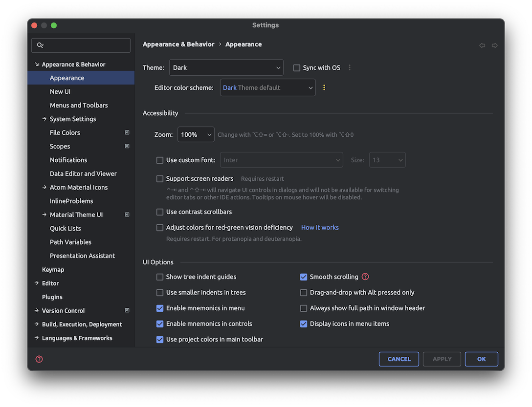
Task: Toggle Adjust colors for red-green vision deficiency
Action: (x=159, y=227)
